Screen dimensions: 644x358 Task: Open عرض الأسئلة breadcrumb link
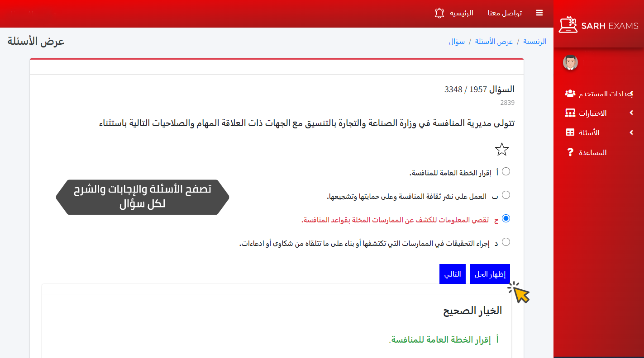click(x=494, y=42)
